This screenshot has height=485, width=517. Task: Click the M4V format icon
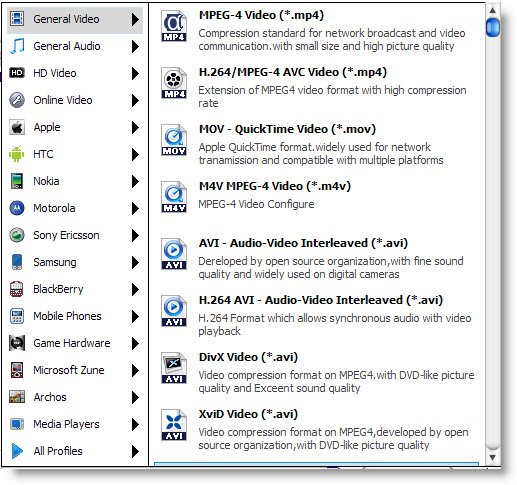[x=174, y=197]
